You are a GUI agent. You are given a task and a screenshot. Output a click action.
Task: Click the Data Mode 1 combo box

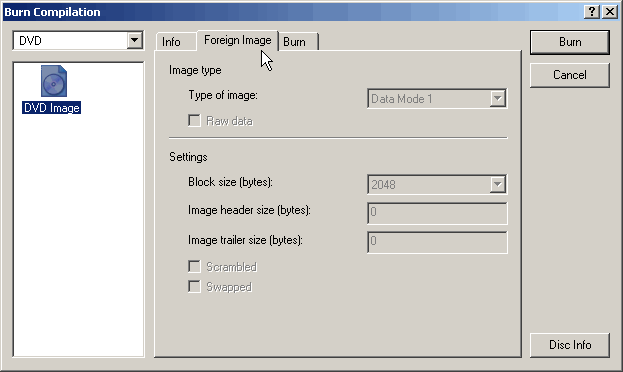pyautogui.click(x=437, y=99)
